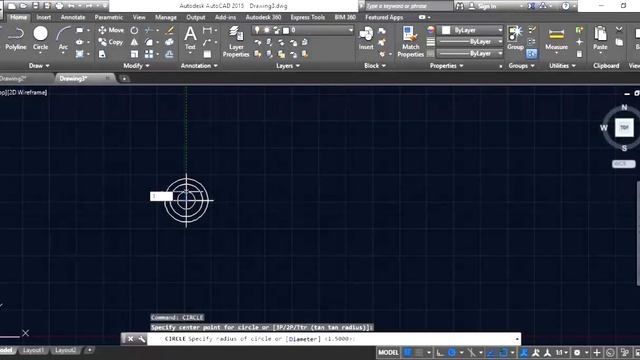Select the Rectangular Array tool icon
The width and height of the screenshot is (640, 360).
149,54
